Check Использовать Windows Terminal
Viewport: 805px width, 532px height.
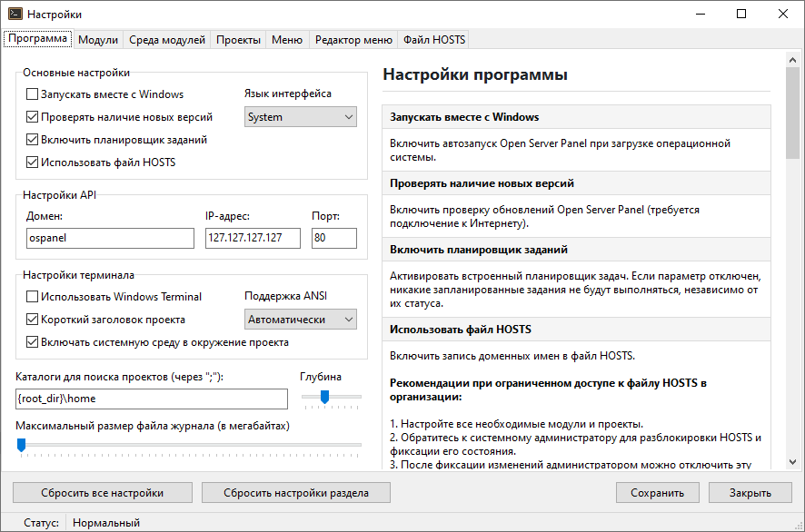coord(33,297)
